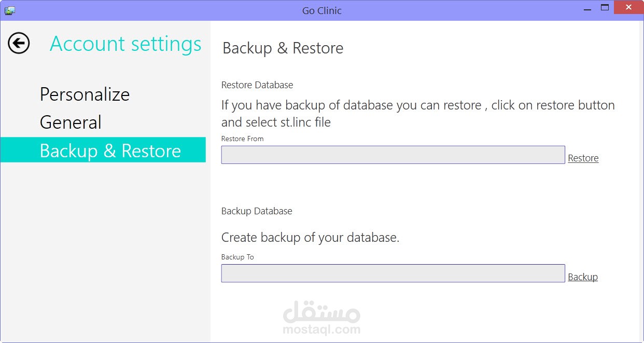The image size is (644, 343).
Task: Click the Go Clinic window title text
Action: 321,10
